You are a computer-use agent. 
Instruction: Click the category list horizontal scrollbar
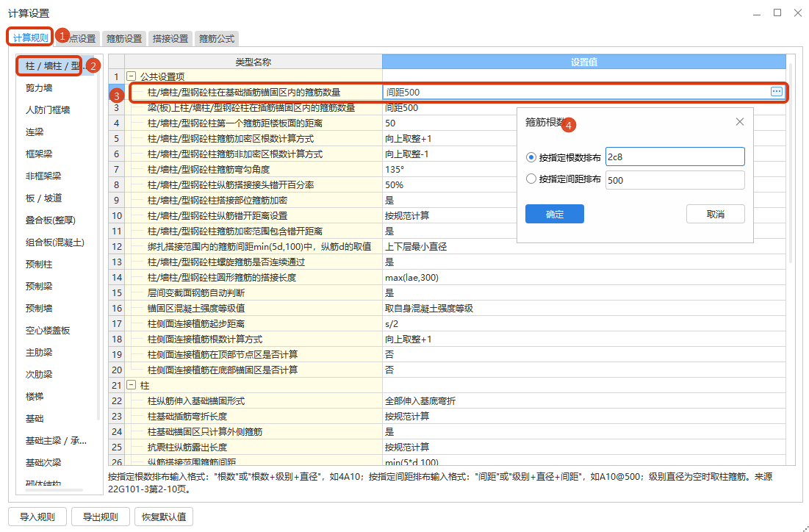point(54,490)
